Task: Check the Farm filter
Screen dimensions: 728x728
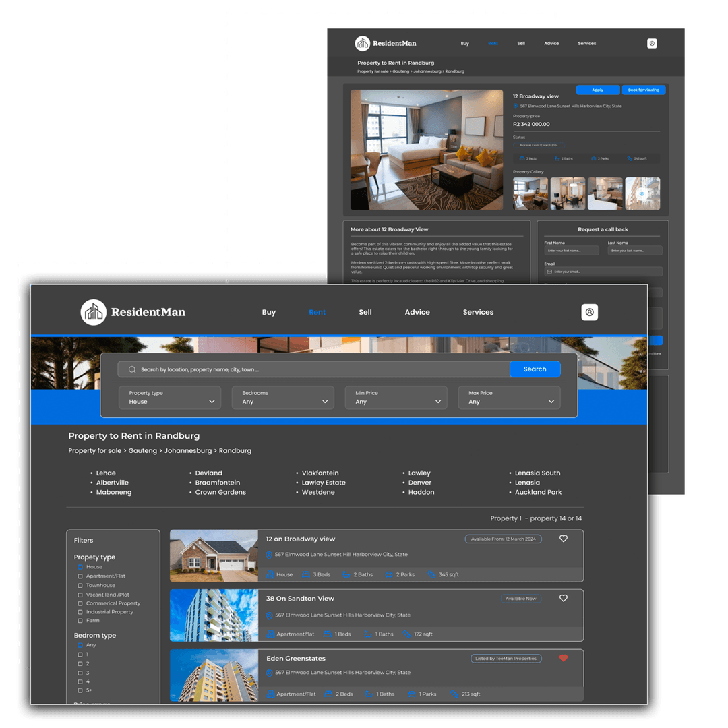Action: 80,621
